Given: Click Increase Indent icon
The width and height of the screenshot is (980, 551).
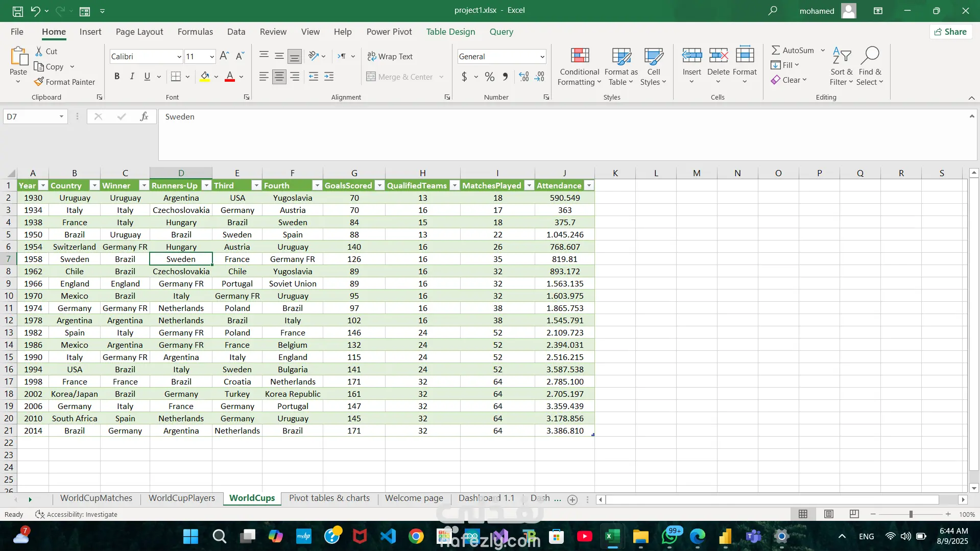Looking at the screenshot, I should (x=329, y=77).
